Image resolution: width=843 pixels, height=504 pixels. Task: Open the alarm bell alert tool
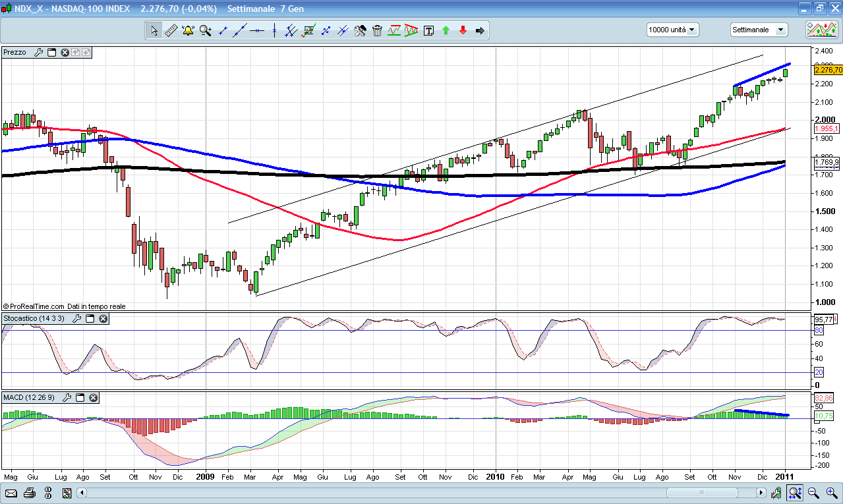188,30
